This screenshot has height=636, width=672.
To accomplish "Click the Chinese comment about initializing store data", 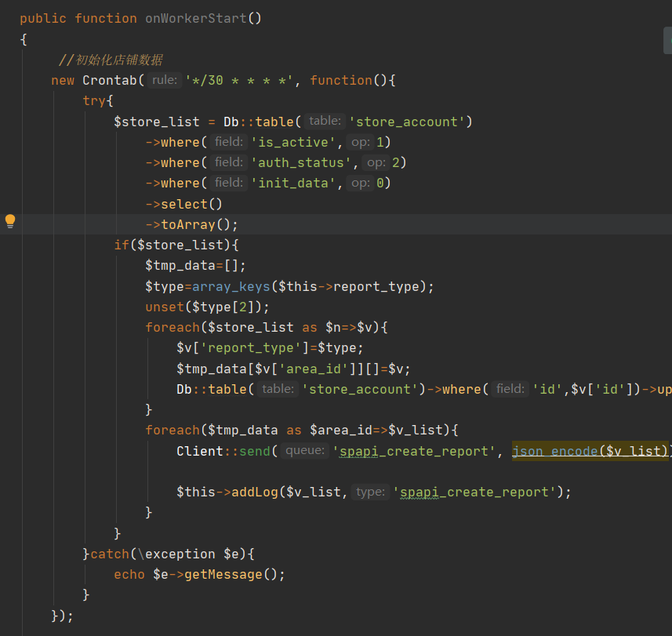I will coord(111,60).
